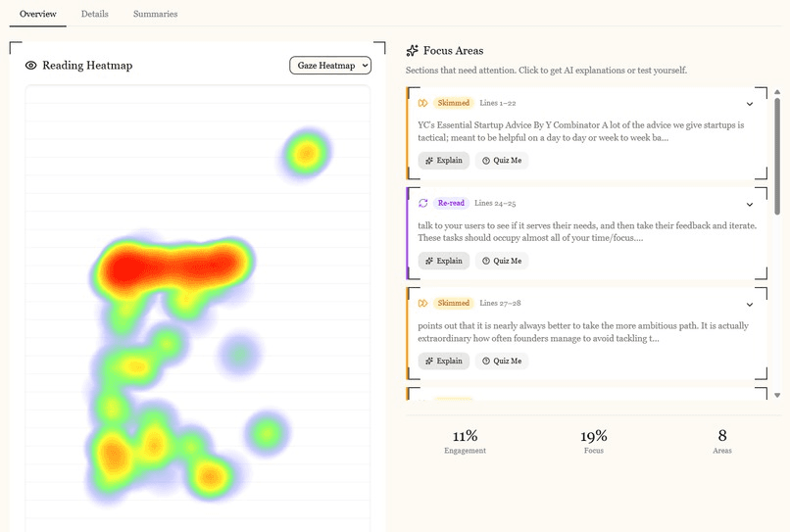The height and width of the screenshot is (532, 790).
Task: Switch to the Details tab
Action: point(95,14)
